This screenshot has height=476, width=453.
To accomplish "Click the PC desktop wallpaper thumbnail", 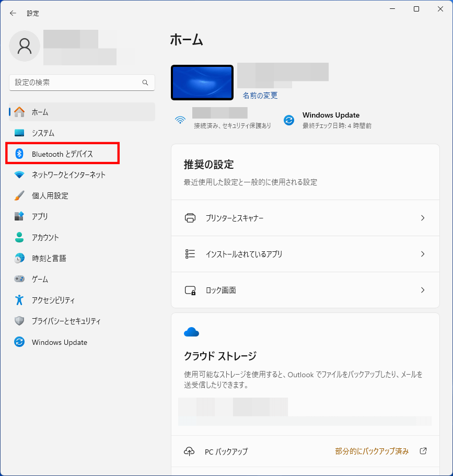I will coord(202,82).
